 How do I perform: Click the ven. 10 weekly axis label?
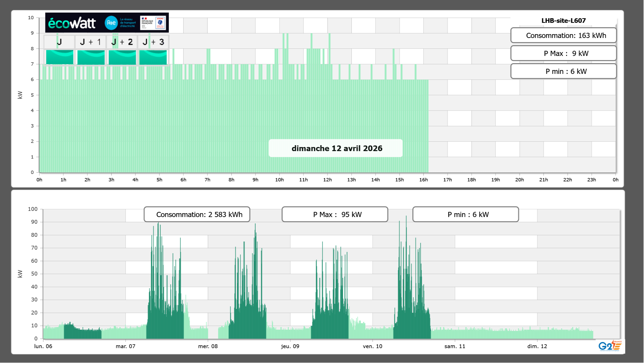[372, 346]
